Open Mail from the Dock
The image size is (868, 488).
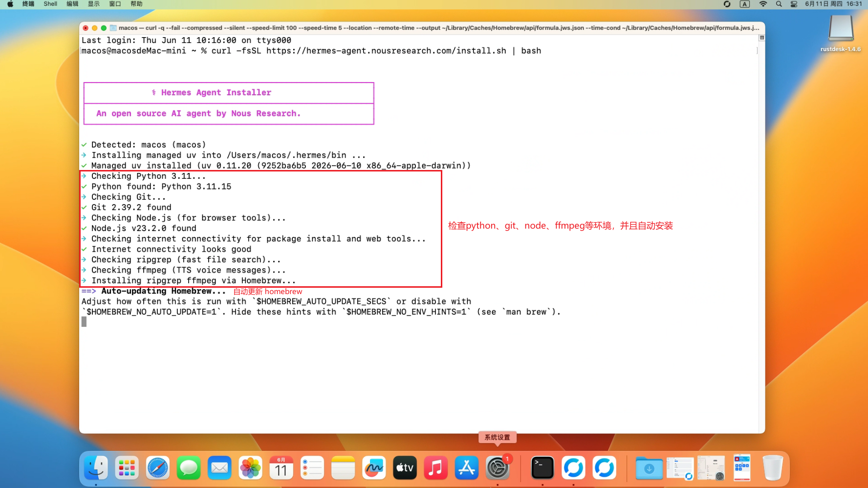(219, 468)
